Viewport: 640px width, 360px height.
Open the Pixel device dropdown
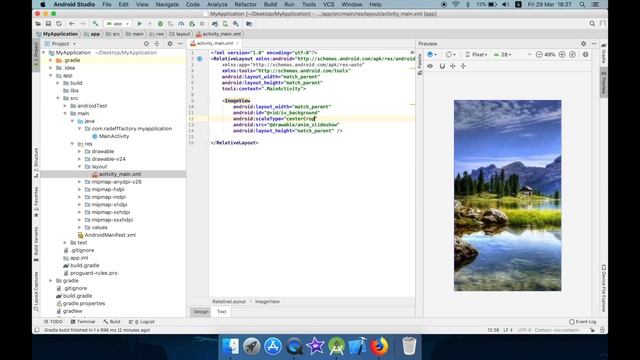click(x=476, y=54)
